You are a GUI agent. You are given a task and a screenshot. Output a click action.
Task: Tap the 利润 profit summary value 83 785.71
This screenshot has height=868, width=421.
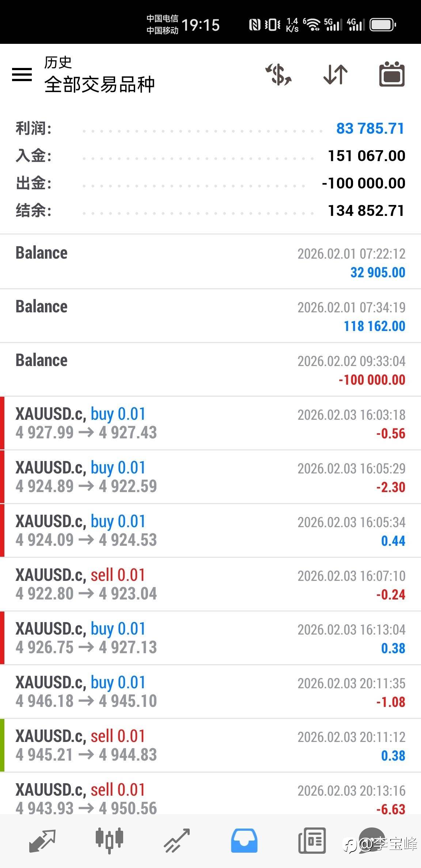[370, 129]
